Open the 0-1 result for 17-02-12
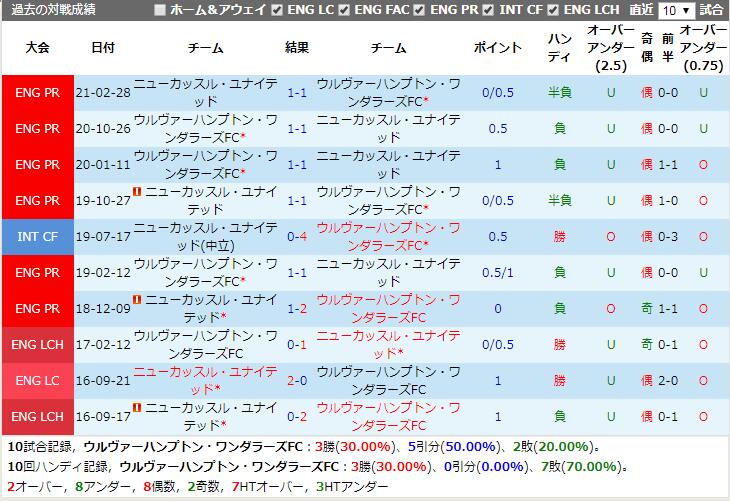This screenshot has width=730, height=501. (x=297, y=345)
